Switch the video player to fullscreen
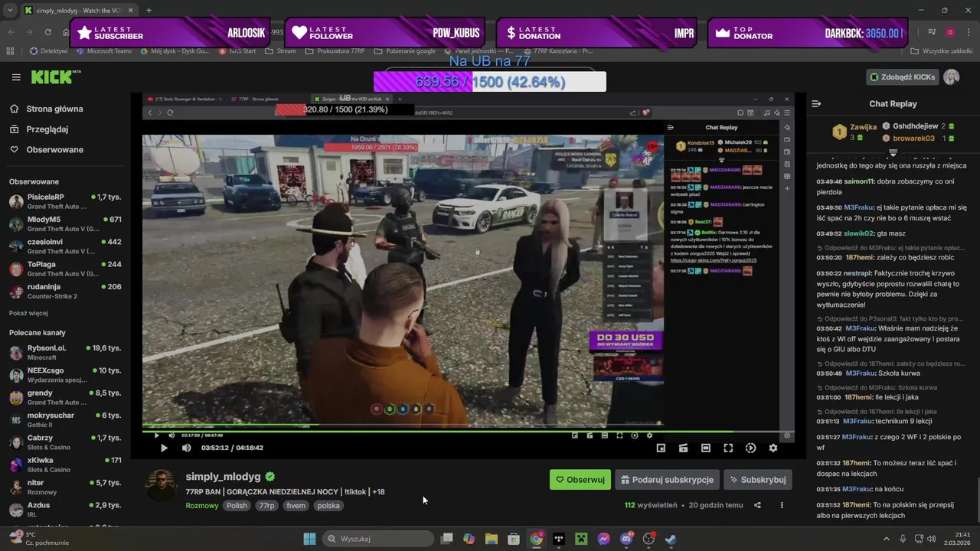 point(728,448)
